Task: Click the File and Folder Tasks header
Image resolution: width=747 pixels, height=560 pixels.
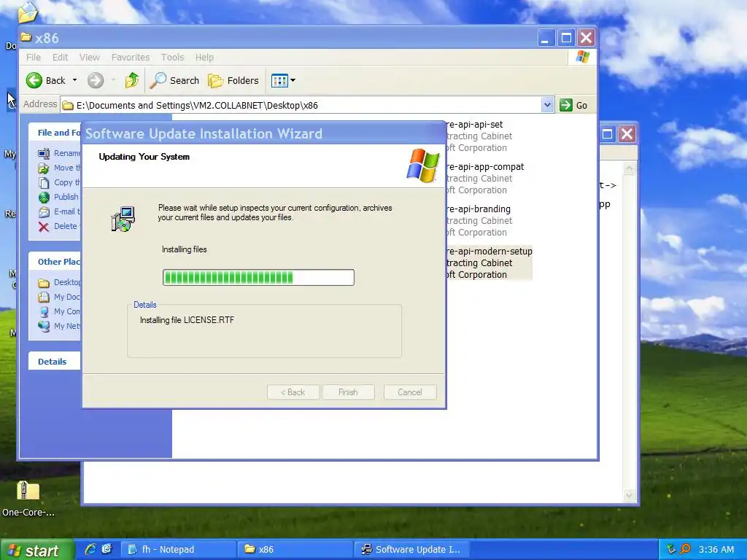Action: pos(55,133)
